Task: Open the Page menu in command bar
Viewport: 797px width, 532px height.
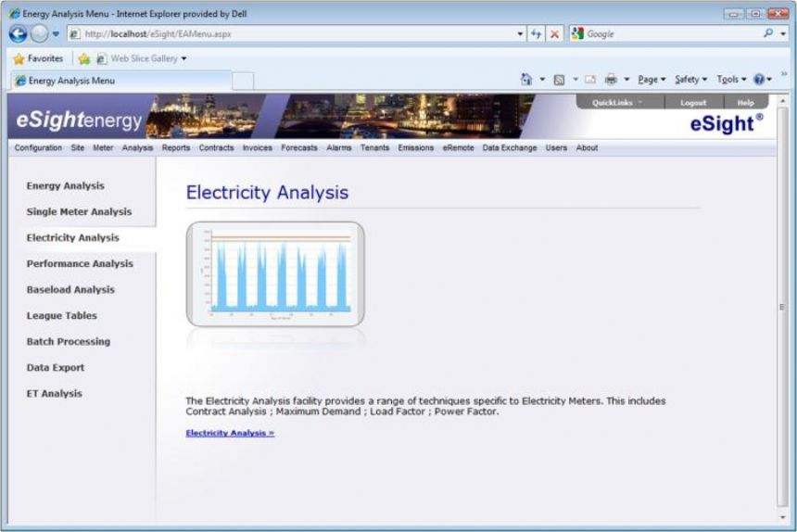Action: coord(652,80)
